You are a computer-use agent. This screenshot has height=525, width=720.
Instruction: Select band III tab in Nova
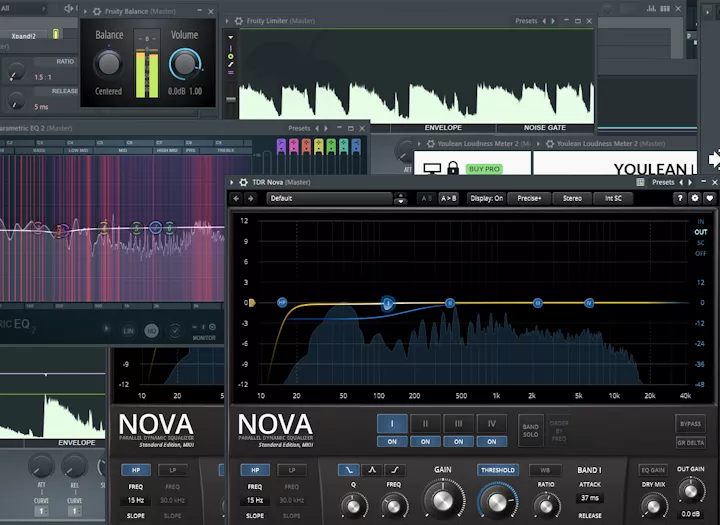458,423
